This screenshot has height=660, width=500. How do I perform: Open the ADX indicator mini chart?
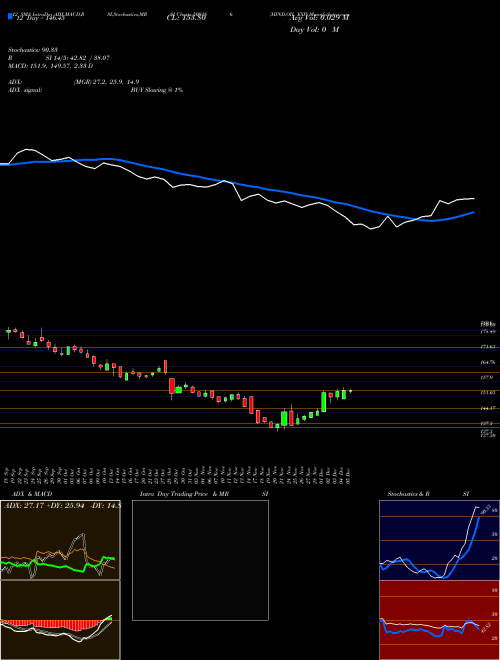click(60, 540)
